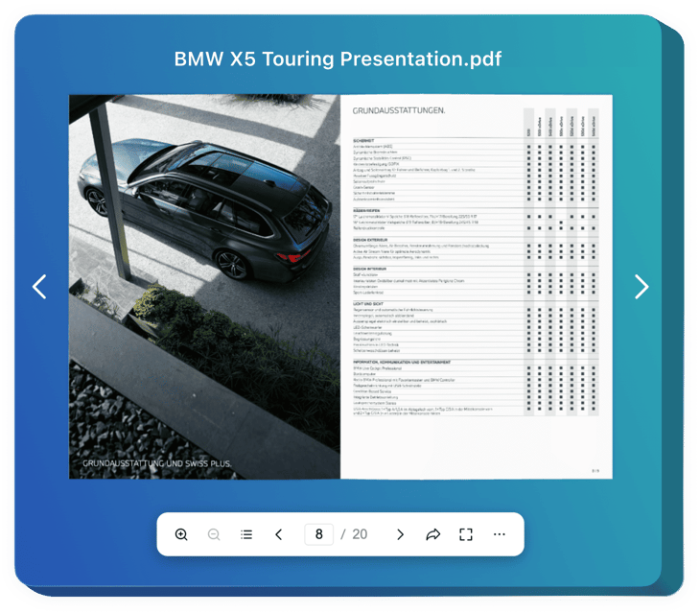
Task: Enter fullscreen mode
Action: (x=466, y=534)
